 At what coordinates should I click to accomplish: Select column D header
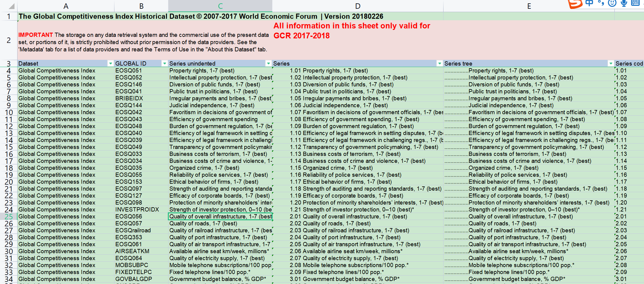358,6
